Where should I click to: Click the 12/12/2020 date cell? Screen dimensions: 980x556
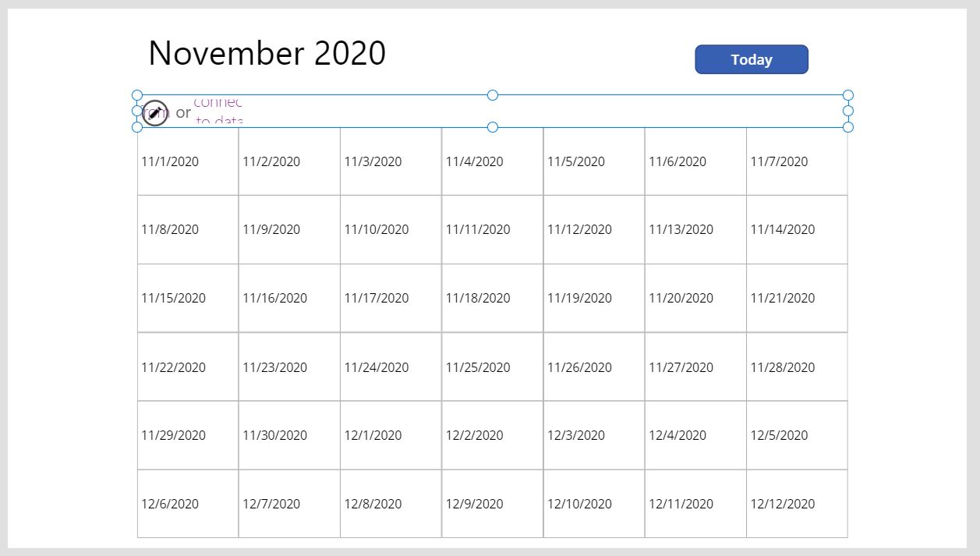(x=796, y=504)
